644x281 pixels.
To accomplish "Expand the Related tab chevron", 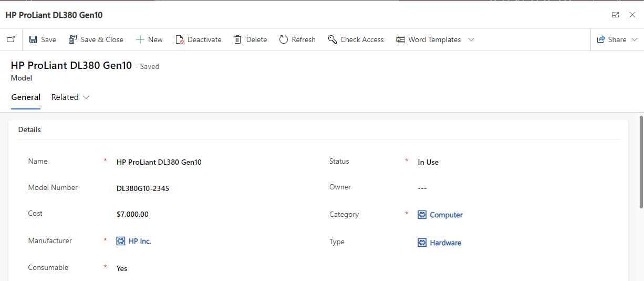I will tap(87, 97).
